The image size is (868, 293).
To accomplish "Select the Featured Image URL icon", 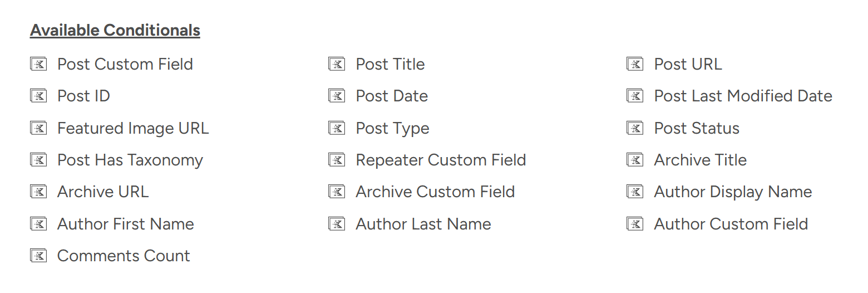I will 38,128.
